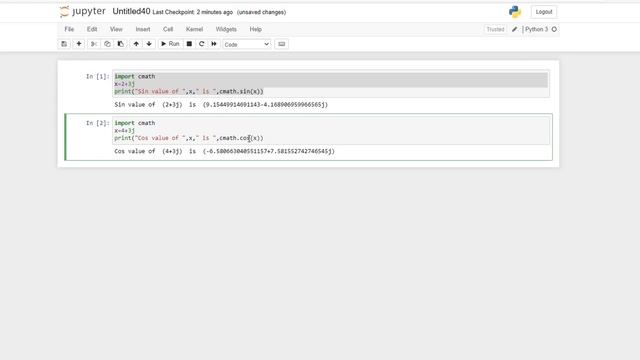Open the Edit menu

point(92,29)
